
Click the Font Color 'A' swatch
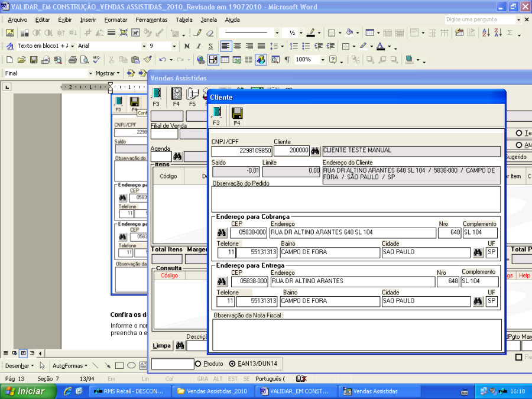[381, 46]
